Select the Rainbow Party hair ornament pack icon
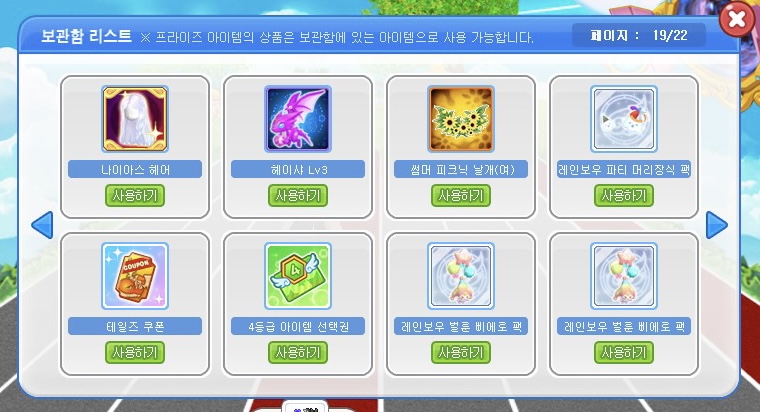Viewport: 760px width, 412px height. click(x=624, y=119)
